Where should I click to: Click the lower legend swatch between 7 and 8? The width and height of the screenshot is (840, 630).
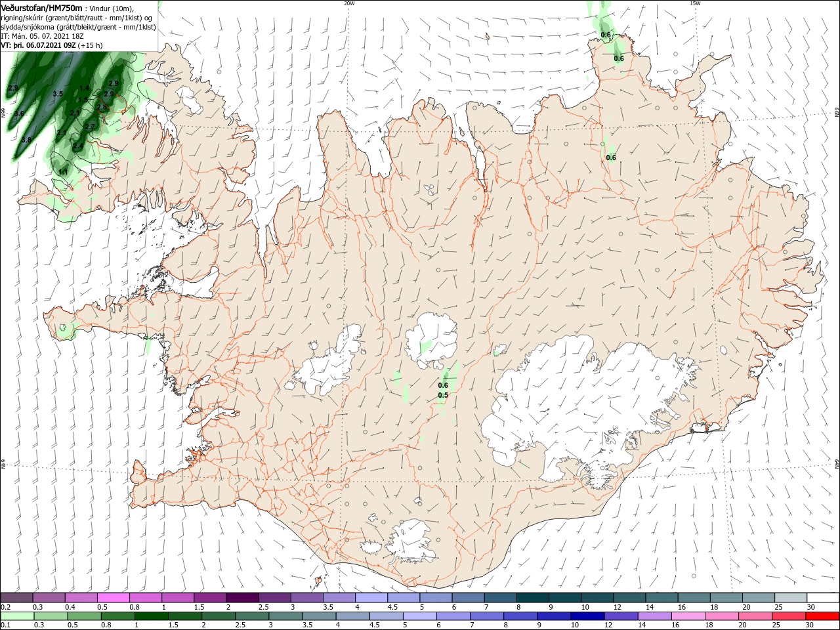coord(487,616)
